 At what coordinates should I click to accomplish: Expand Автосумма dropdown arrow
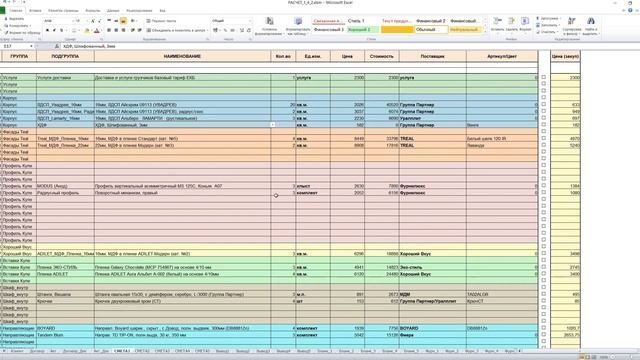pos(560,19)
